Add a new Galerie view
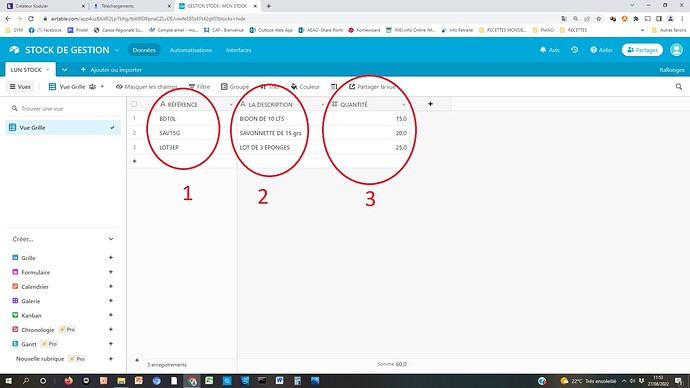The image size is (690, 388). [111, 300]
